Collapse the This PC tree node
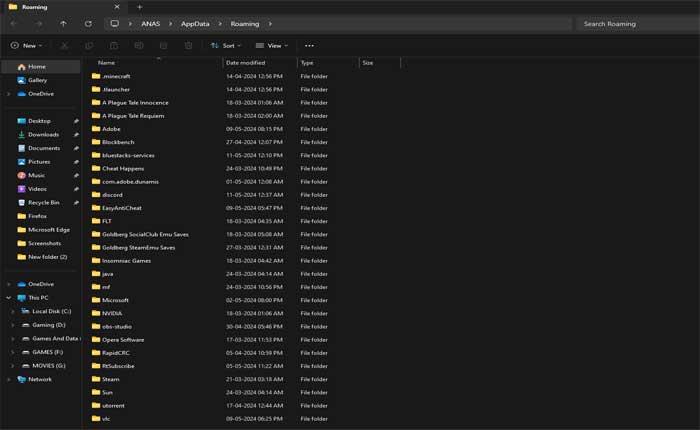The image size is (700, 430). click(x=8, y=298)
